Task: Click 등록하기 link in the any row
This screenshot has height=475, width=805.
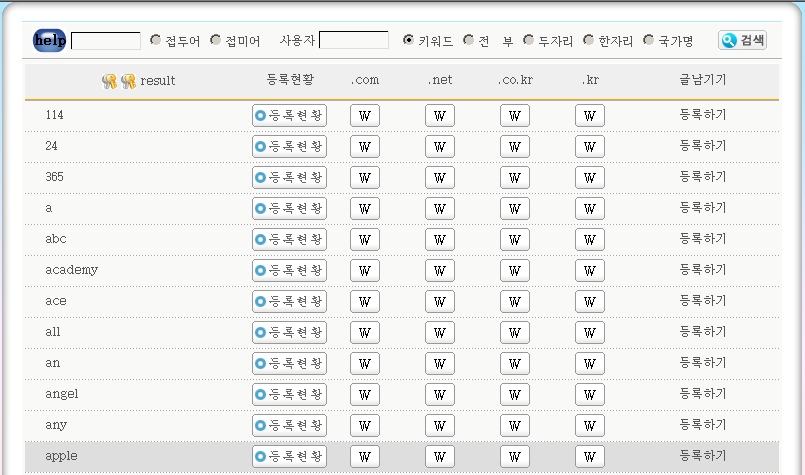Action: point(703,425)
